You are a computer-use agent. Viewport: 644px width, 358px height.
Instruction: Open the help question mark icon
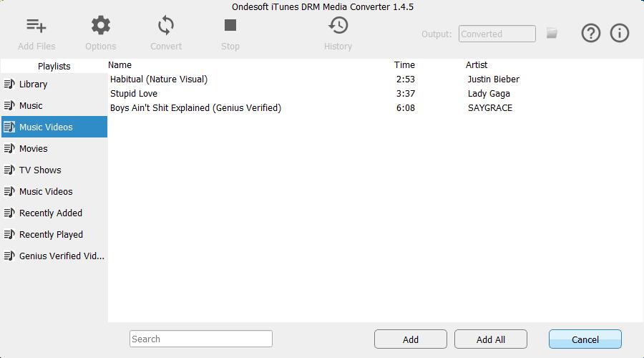tap(591, 33)
